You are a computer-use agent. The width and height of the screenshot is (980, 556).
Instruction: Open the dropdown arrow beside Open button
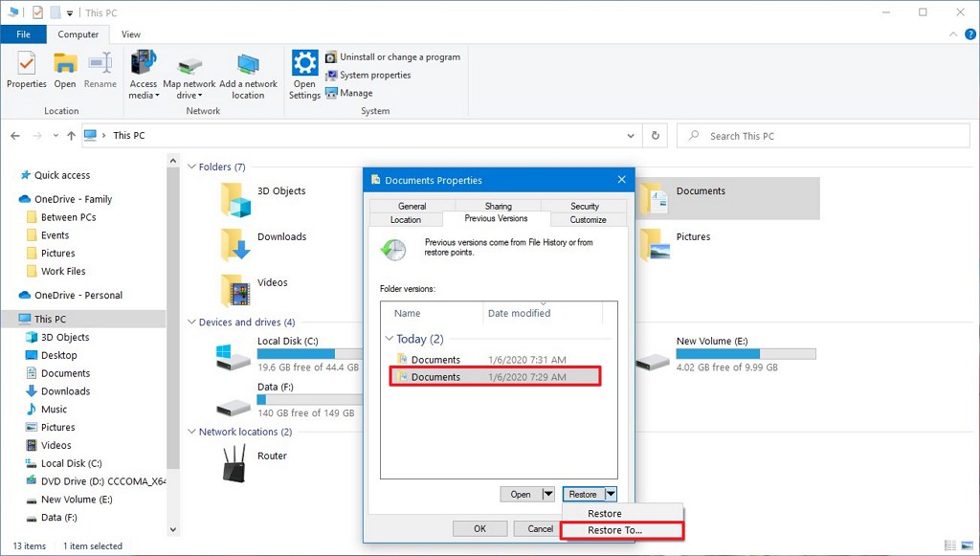(547, 495)
